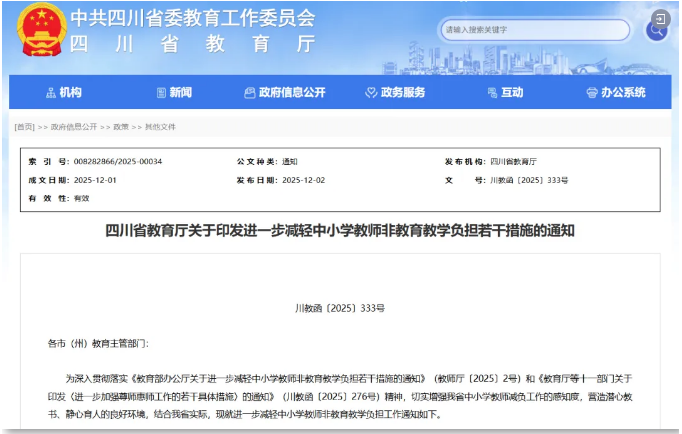Click the 成文日期 value 2025-12-01
This screenshot has height=434, width=682.
[95, 180]
